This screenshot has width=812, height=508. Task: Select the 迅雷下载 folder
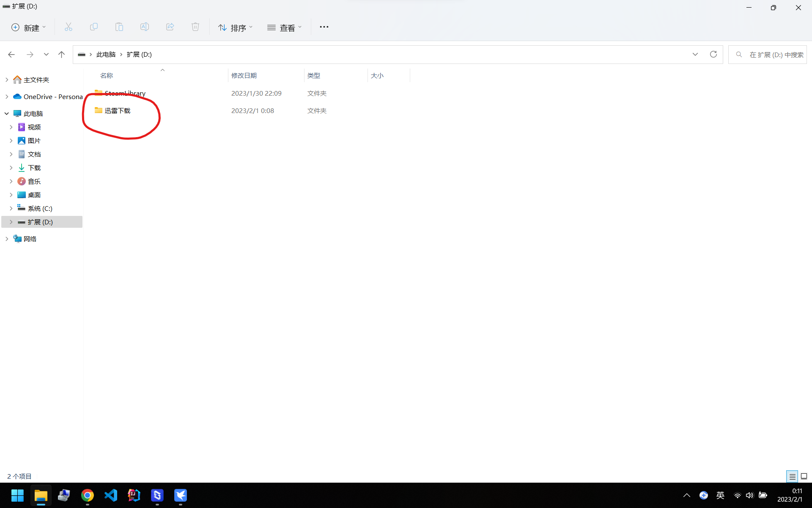(118, 110)
